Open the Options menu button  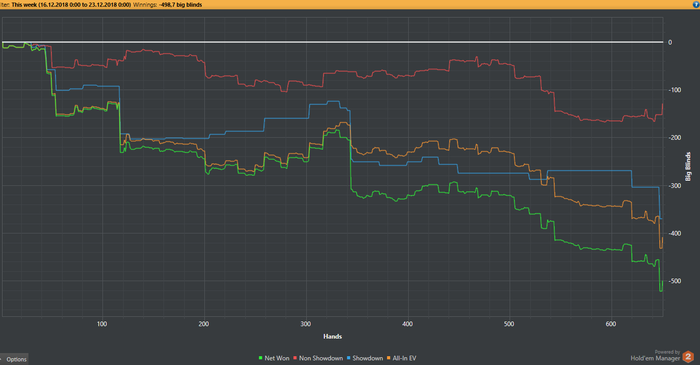[x=14, y=359]
